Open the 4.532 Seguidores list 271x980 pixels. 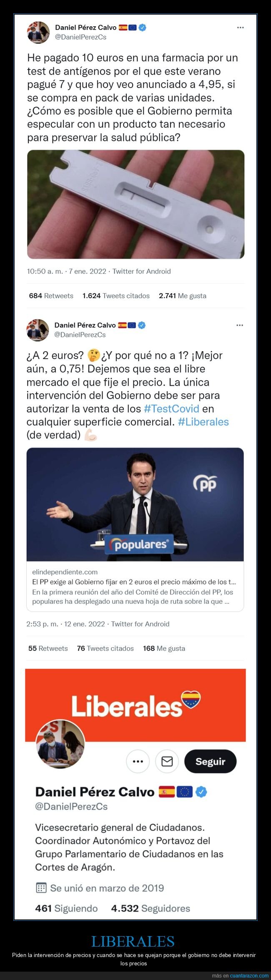tap(151, 908)
